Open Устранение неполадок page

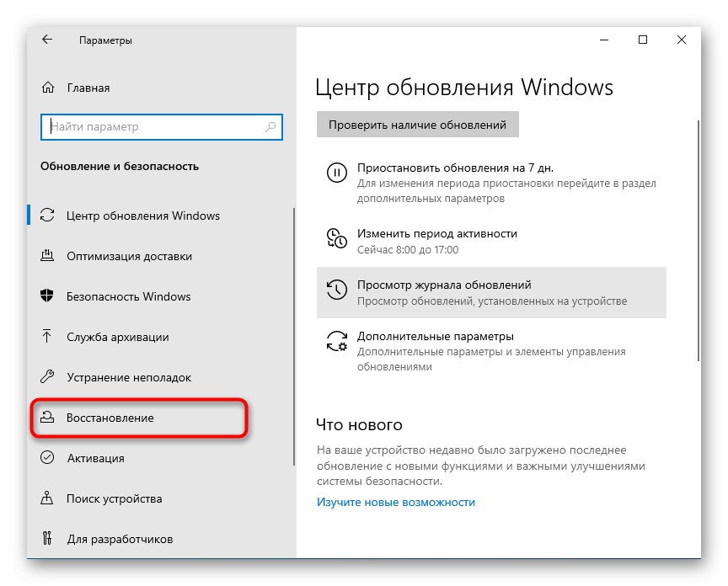click(129, 377)
